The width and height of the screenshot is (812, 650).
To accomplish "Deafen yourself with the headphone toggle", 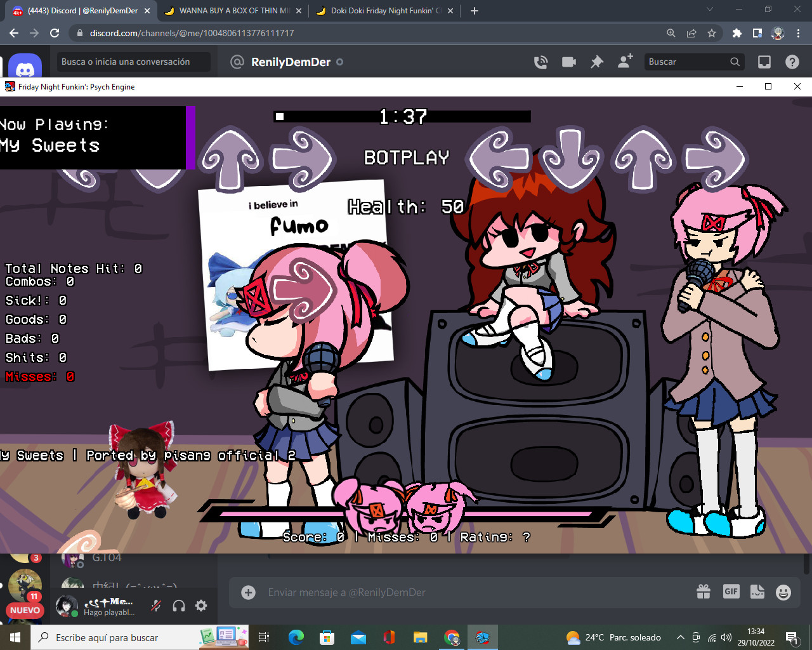I will click(178, 606).
